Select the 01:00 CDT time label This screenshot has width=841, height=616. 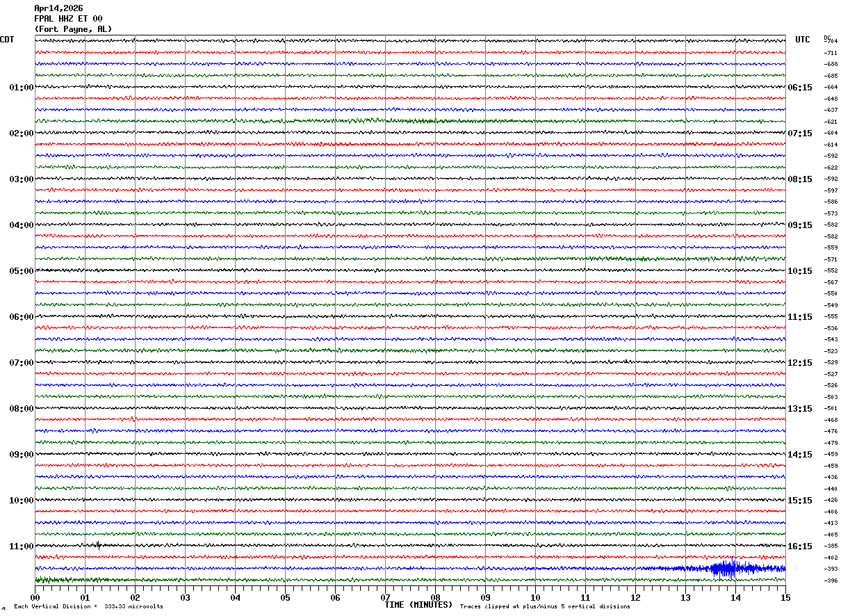tap(21, 88)
